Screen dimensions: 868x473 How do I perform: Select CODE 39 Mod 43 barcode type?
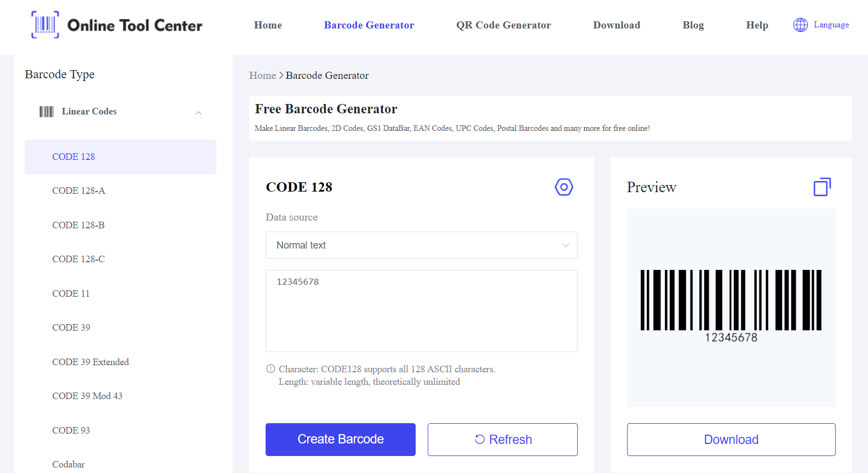(120, 396)
